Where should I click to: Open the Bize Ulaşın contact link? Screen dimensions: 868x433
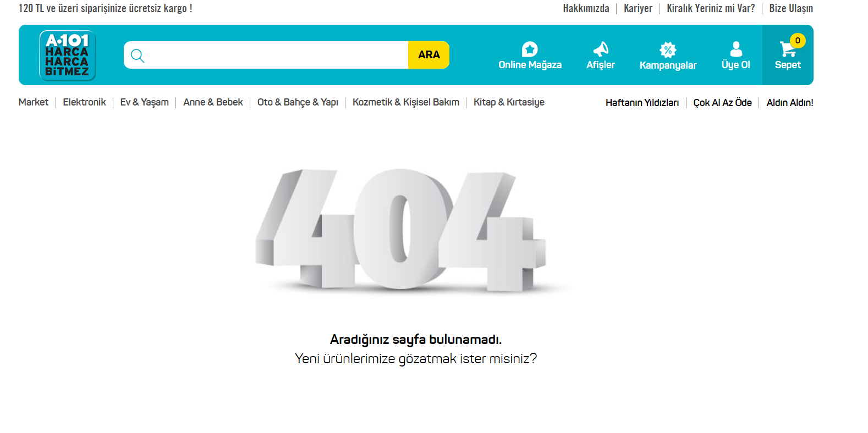(791, 8)
